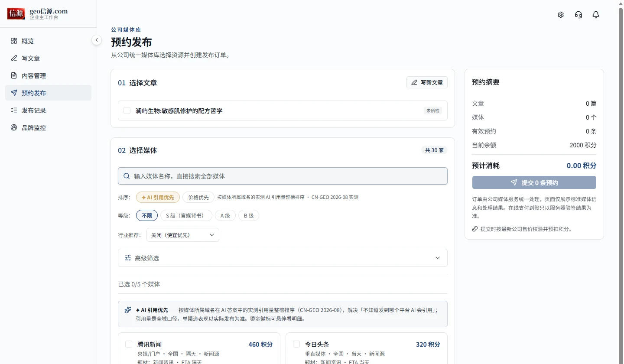Click the 共 30 家 badge

pyautogui.click(x=434, y=150)
